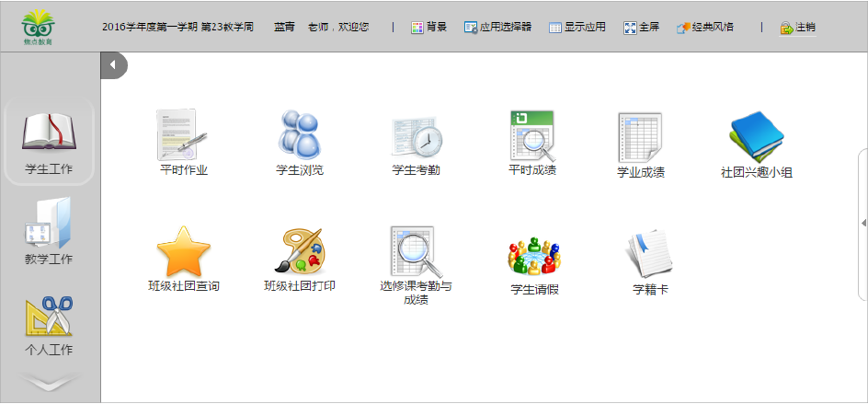The image size is (868, 404).
Task: Open the 平时成绩 grades icon
Action: [x=531, y=135]
